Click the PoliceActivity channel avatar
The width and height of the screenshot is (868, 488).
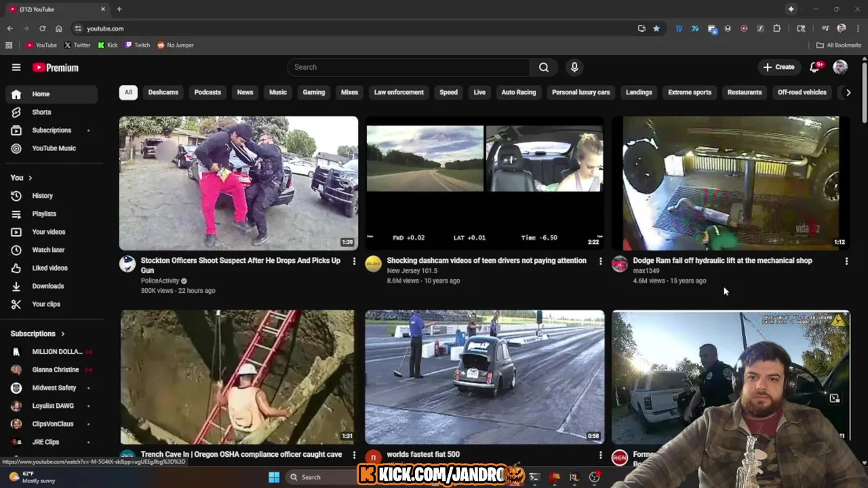(x=127, y=264)
